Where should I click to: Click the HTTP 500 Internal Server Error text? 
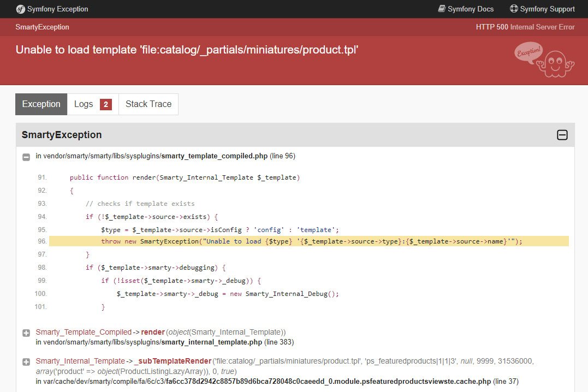(525, 27)
